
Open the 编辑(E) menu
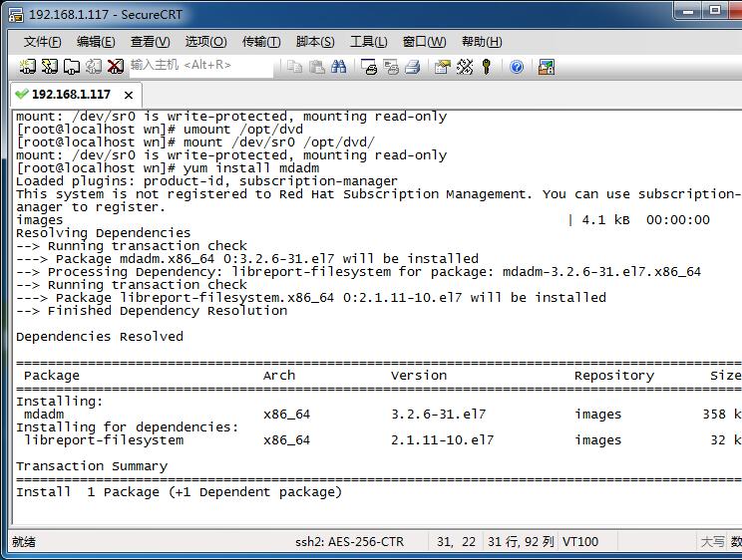click(96, 42)
